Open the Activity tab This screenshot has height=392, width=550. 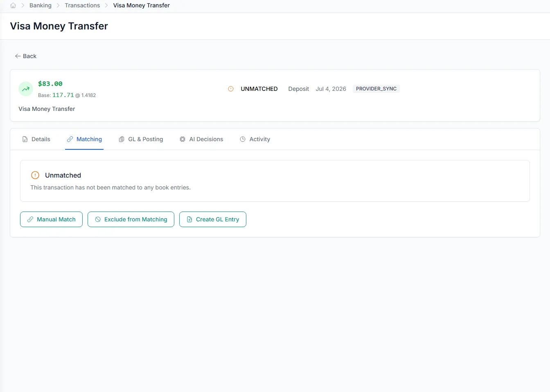click(255, 139)
